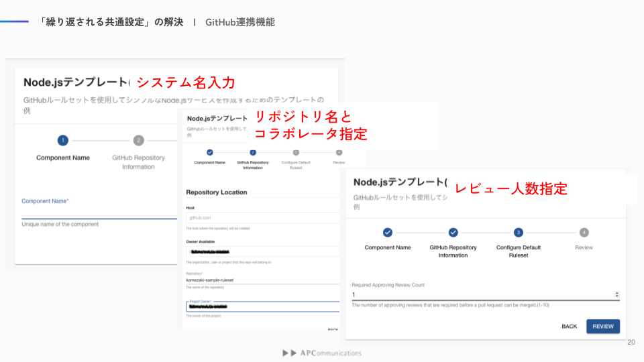The image size is (644, 362).
Task: Click the Owner Available field
Action: click(x=263, y=251)
